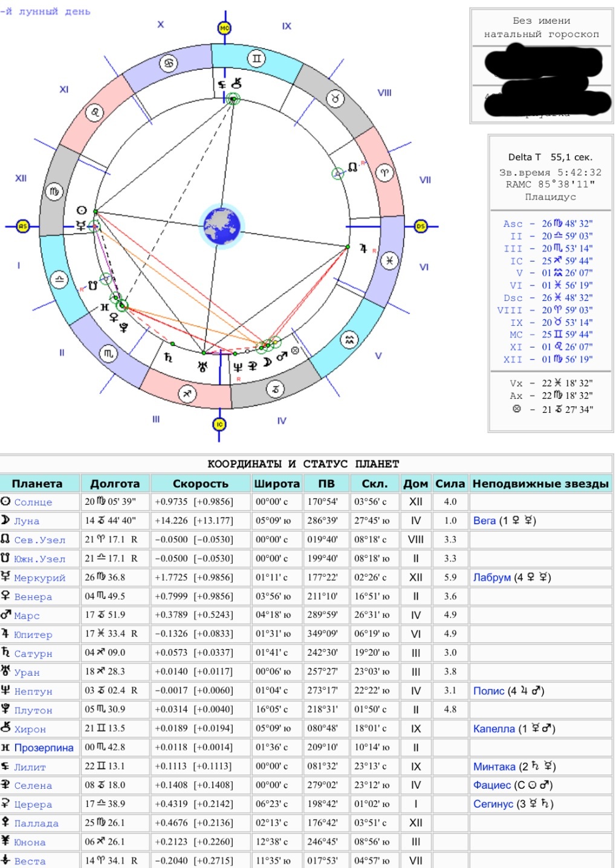Click the IC marker below the chart

219,424
